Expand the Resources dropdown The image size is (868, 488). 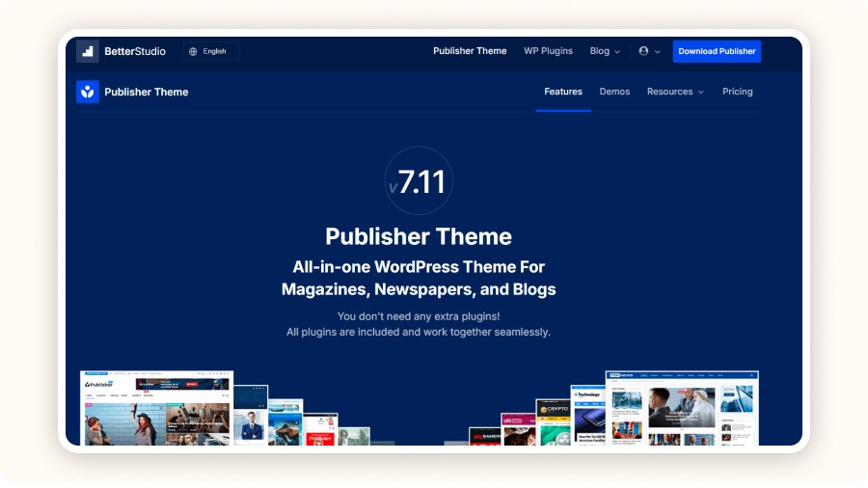(675, 92)
